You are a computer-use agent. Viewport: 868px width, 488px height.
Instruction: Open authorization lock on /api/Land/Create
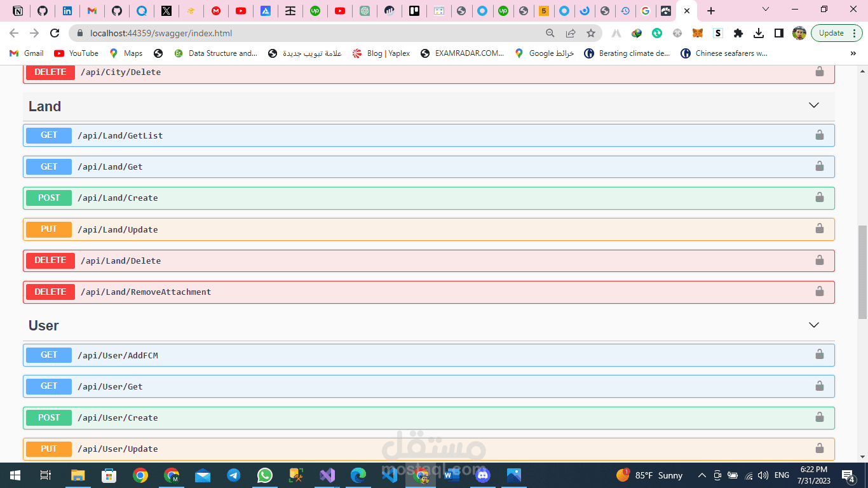(820, 198)
